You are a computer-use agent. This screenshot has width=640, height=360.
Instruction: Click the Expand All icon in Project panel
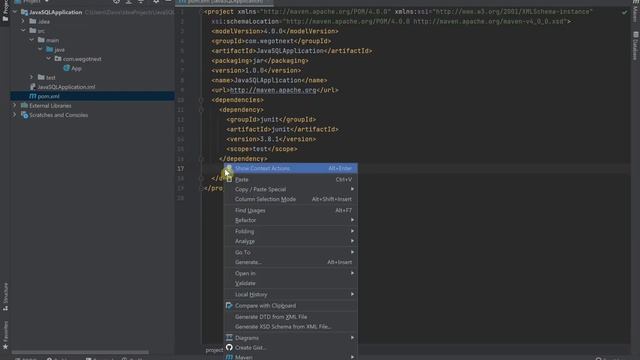coord(129,2)
